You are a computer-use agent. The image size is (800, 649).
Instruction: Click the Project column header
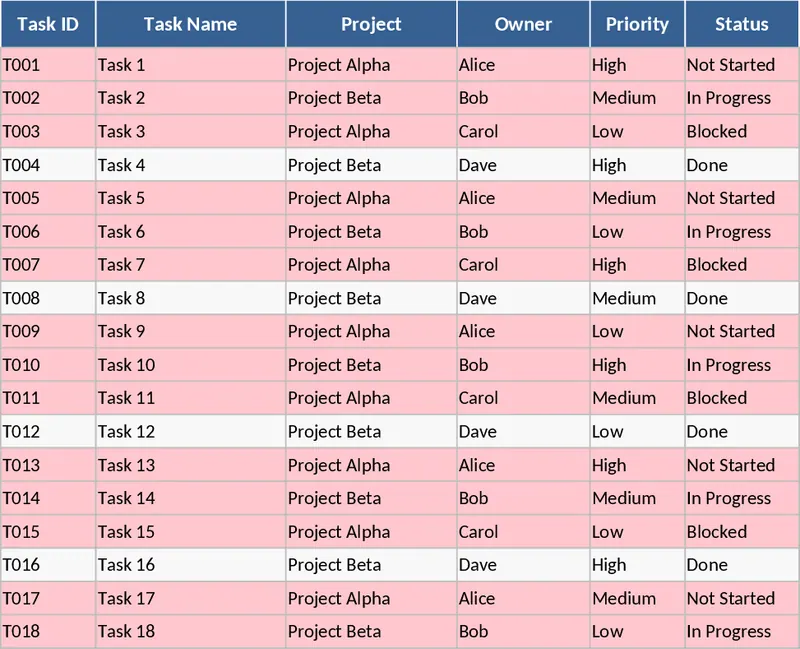pos(371,24)
